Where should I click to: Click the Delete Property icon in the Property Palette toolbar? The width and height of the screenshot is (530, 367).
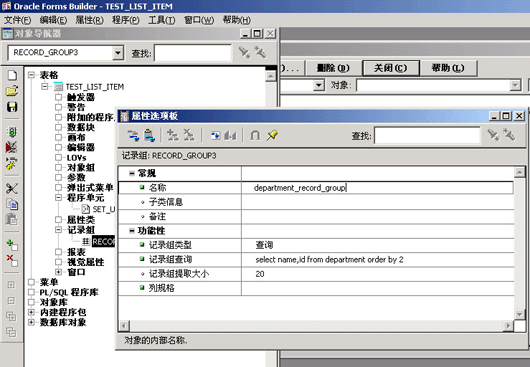(189, 135)
